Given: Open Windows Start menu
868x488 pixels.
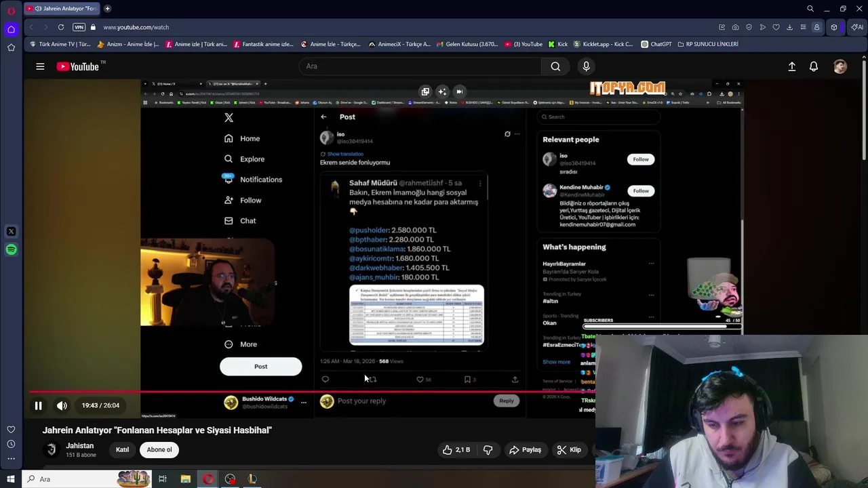Looking at the screenshot, I should 11,479.
